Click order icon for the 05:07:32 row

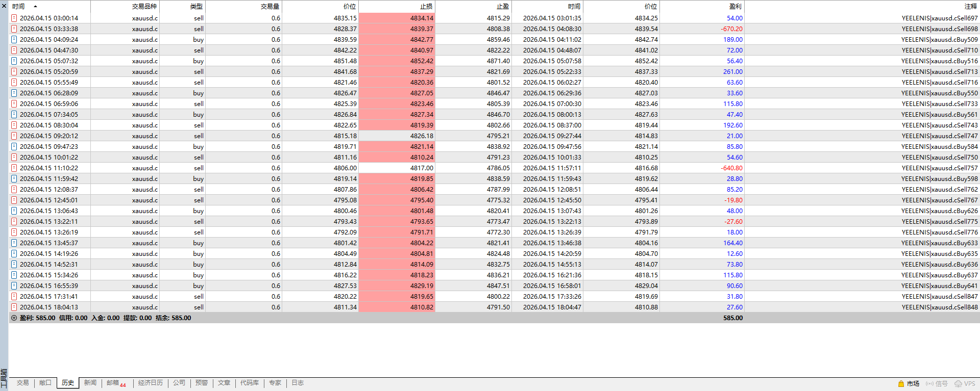[x=14, y=61]
